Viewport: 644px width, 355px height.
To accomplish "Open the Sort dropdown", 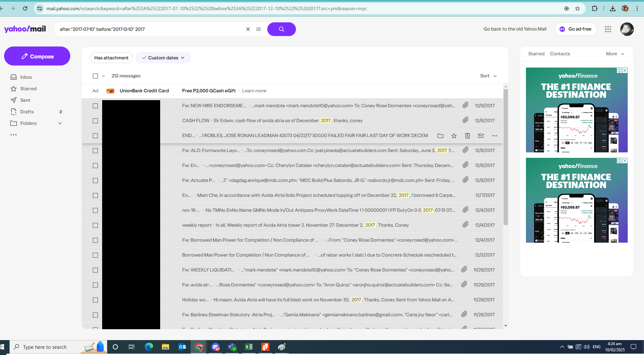I will pos(488,76).
